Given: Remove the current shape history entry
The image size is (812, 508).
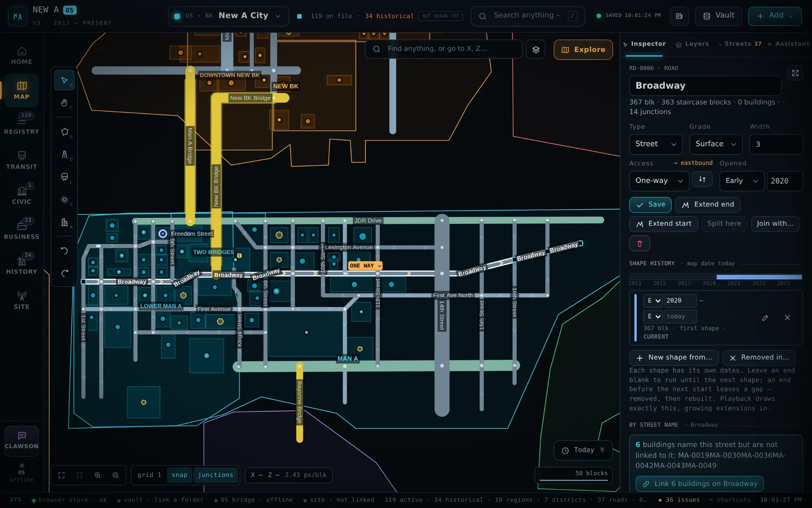Looking at the screenshot, I should point(787,318).
